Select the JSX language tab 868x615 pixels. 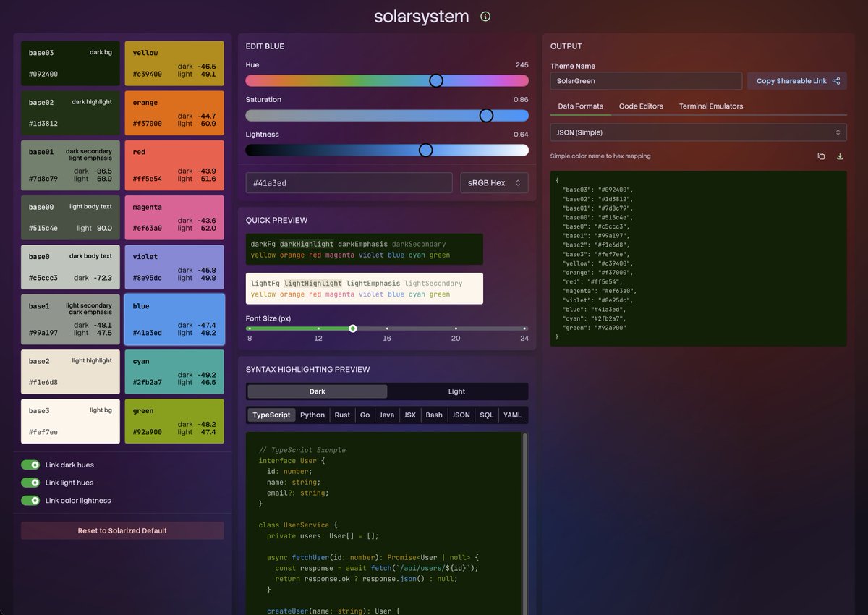(410, 415)
